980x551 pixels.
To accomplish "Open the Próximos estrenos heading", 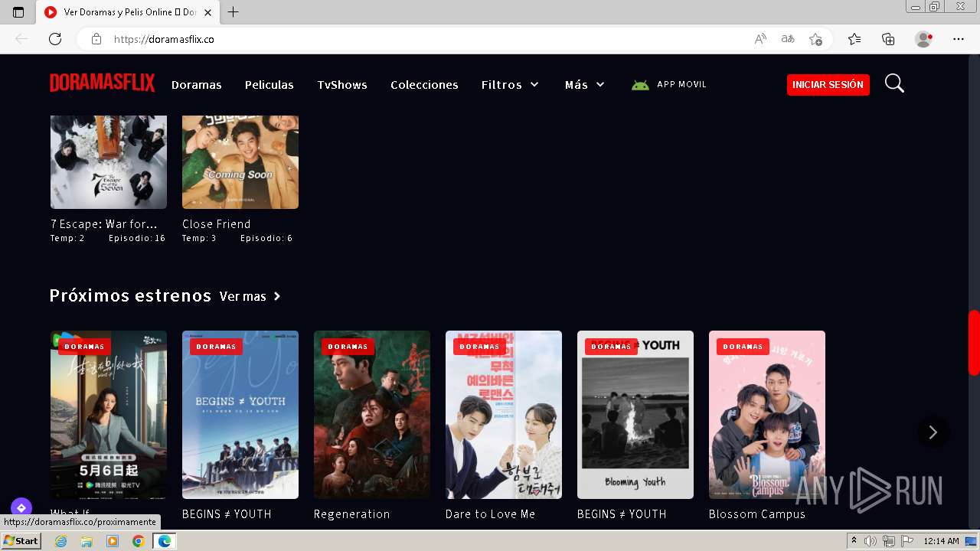I will coord(130,295).
